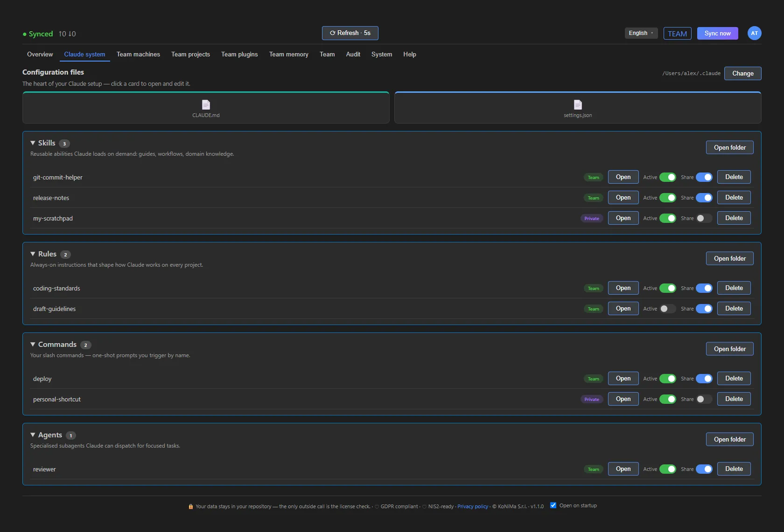Select the Audit tab
The image size is (784, 532).
click(x=353, y=55)
